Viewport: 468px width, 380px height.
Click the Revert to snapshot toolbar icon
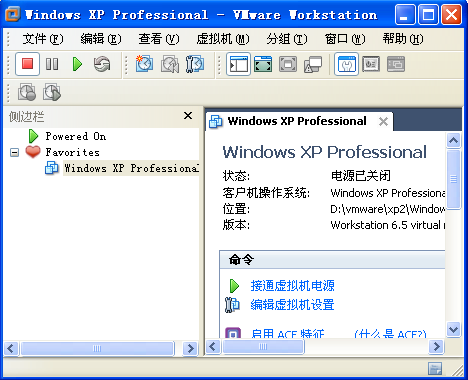click(x=170, y=64)
